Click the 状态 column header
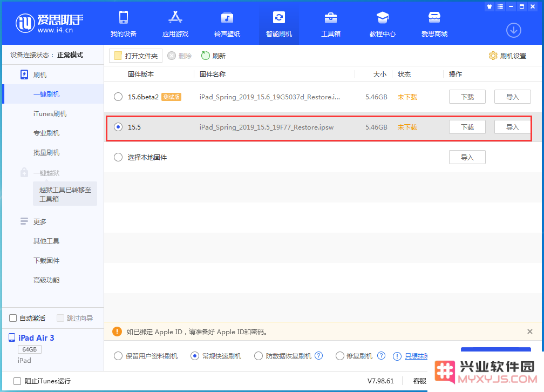The width and height of the screenshot is (544, 392). point(404,75)
